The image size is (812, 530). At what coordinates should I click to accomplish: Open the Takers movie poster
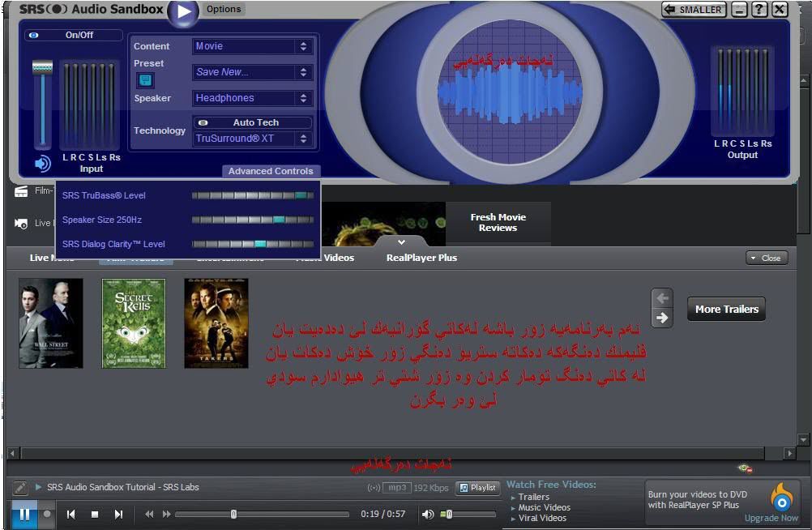(216, 323)
